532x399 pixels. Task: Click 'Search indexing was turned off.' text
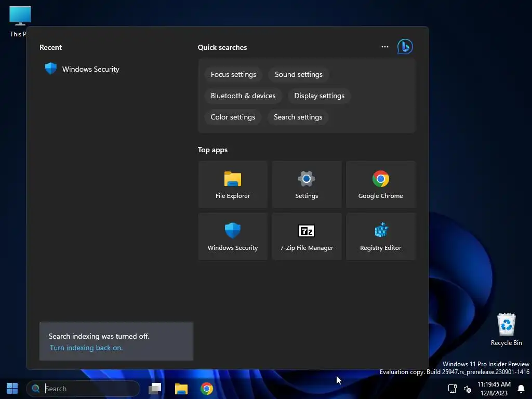[99, 336]
